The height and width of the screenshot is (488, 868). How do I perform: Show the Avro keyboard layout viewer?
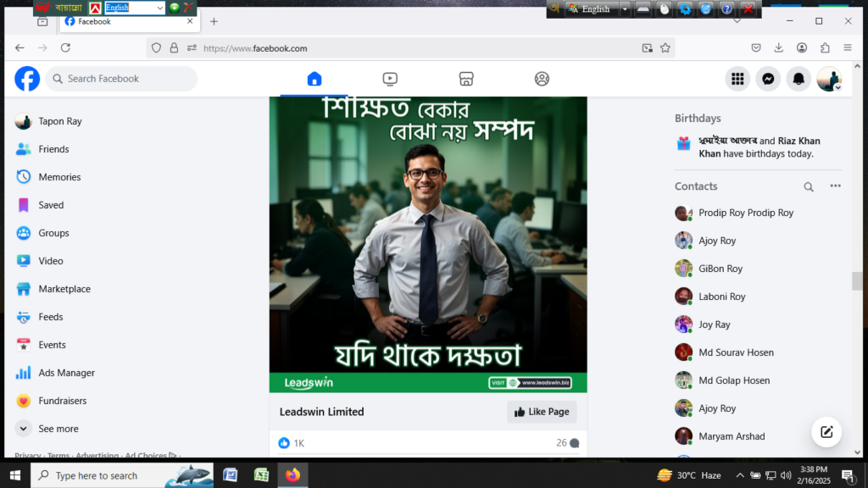coord(643,8)
